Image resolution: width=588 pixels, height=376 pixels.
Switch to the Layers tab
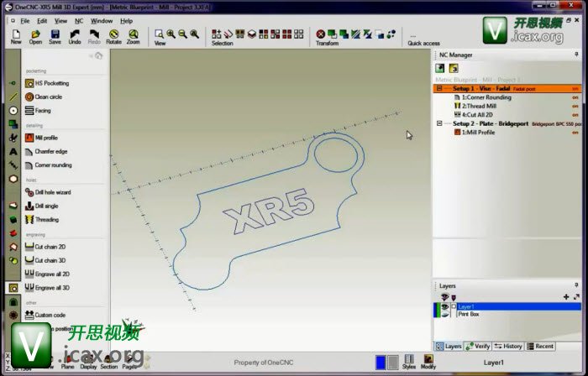point(449,347)
